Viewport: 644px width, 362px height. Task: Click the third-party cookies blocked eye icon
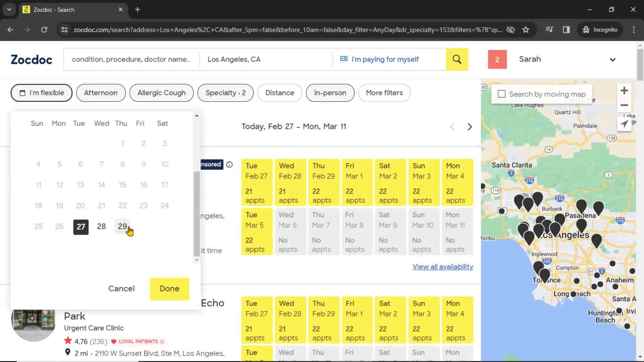[511, 30]
